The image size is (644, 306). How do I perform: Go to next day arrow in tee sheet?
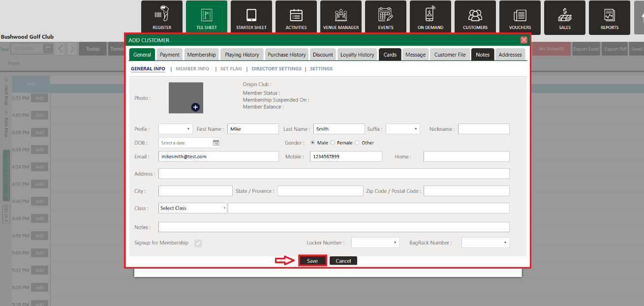[x=72, y=49]
